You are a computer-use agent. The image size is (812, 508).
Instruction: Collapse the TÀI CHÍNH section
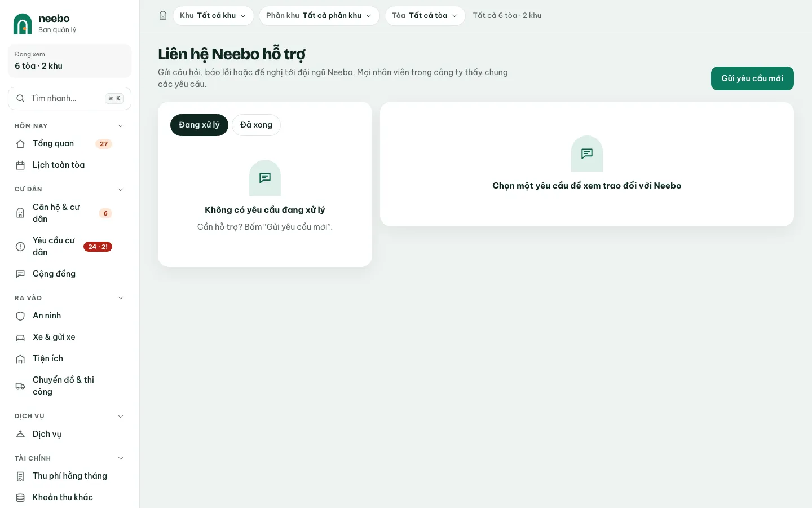[121, 458]
